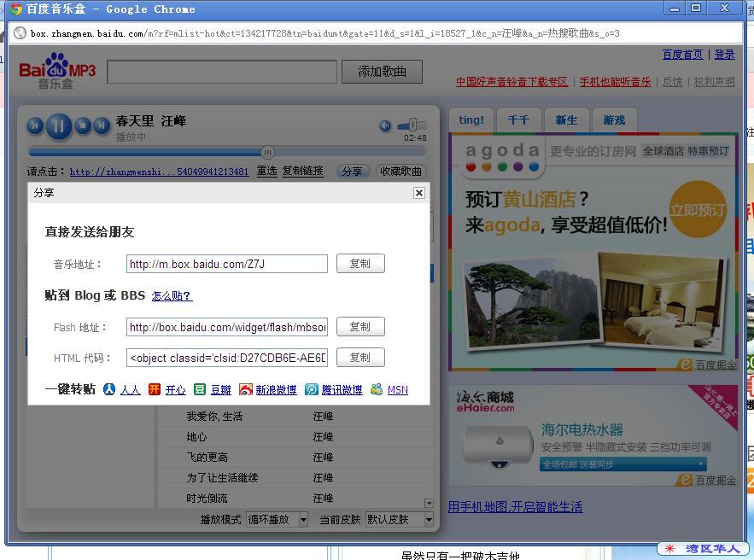Image resolution: width=754 pixels, height=560 pixels.
Task: Click the 湾区华人 logo at bottom right
Action: click(x=703, y=548)
